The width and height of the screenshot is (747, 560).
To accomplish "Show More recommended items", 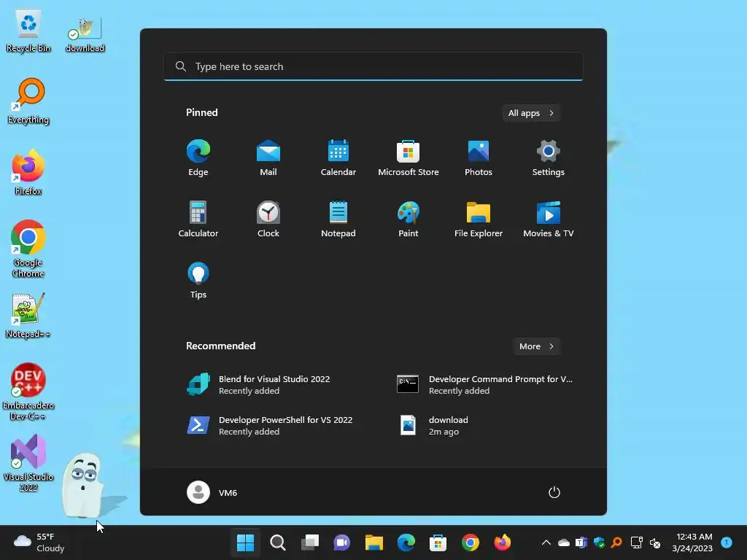I will (536, 346).
